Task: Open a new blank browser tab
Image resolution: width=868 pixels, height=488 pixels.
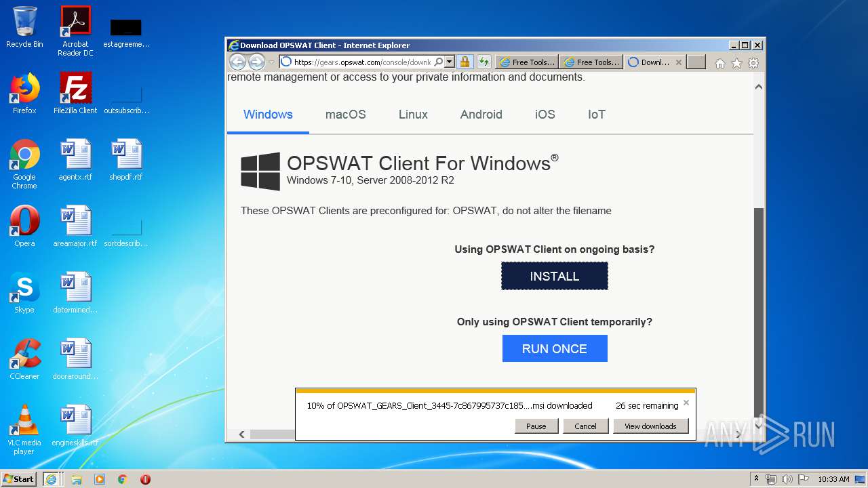Action: (x=696, y=62)
